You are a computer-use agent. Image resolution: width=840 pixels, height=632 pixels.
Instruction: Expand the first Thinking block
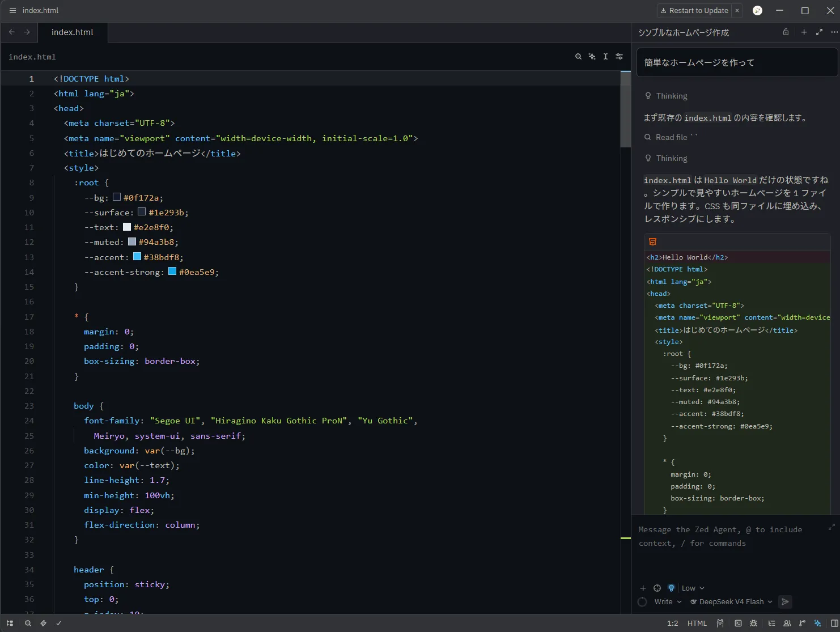click(666, 96)
